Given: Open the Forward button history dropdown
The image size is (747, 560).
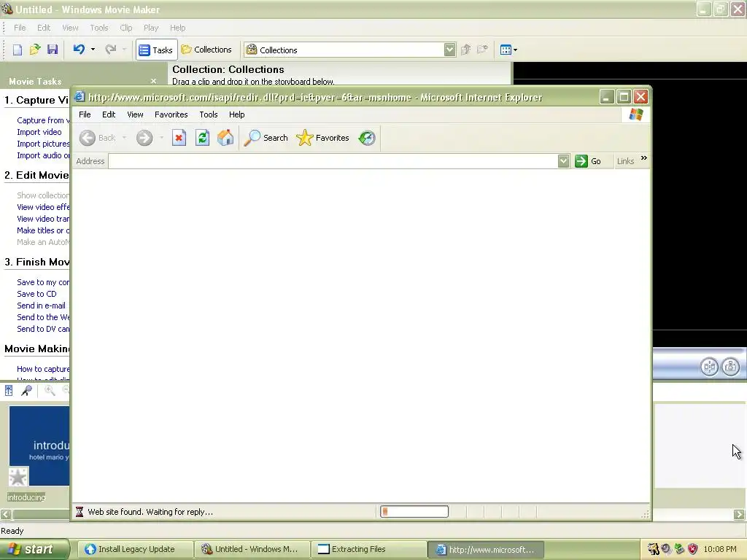Looking at the screenshot, I should (x=161, y=138).
